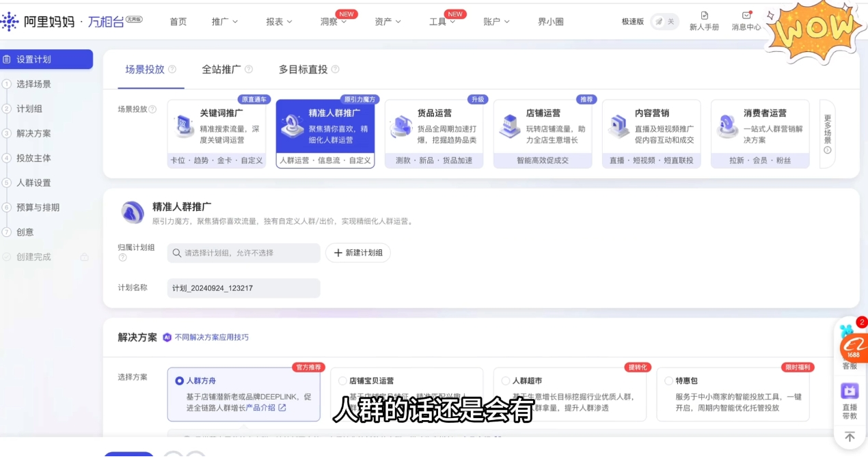The width and height of the screenshot is (868, 472).
Task: Click help icon next to 多目标直投 tab
Action: pos(336,69)
